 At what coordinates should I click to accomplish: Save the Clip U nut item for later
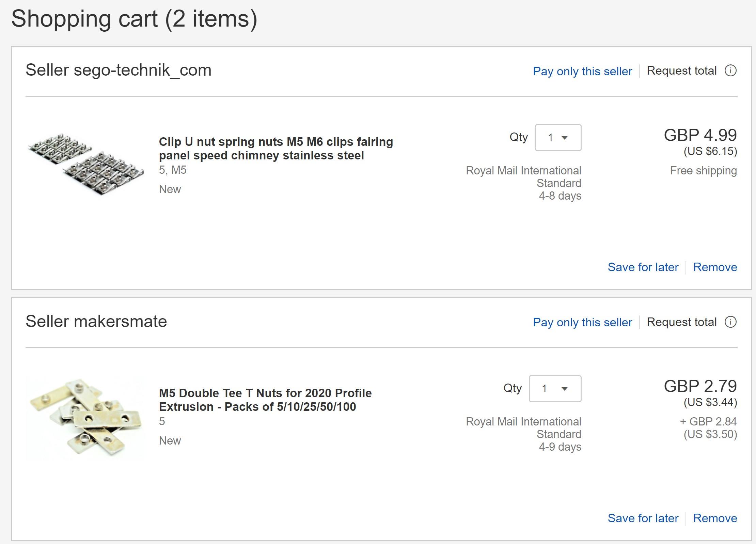(x=643, y=267)
